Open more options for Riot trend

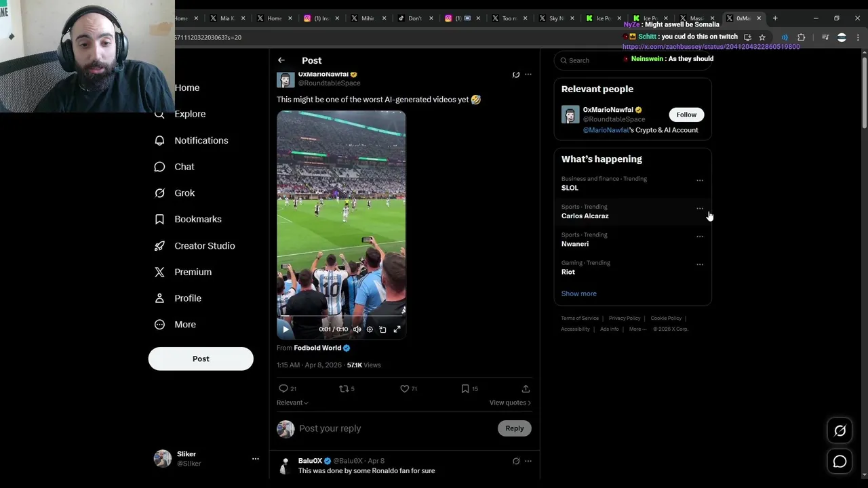700,264
